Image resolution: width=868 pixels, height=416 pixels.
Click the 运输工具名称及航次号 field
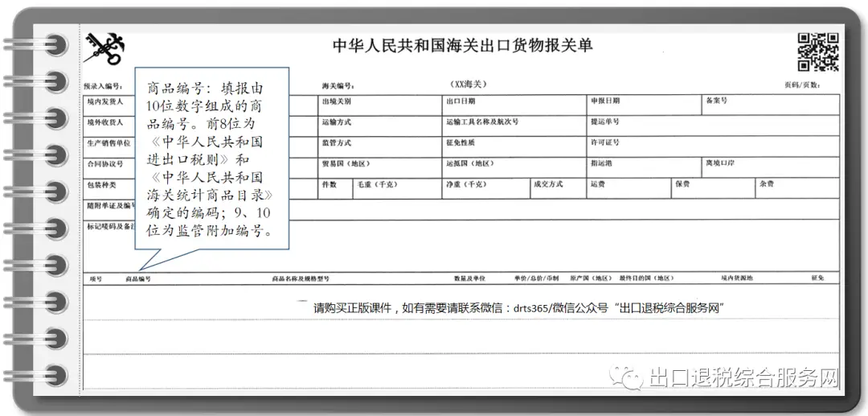pos(514,126)
